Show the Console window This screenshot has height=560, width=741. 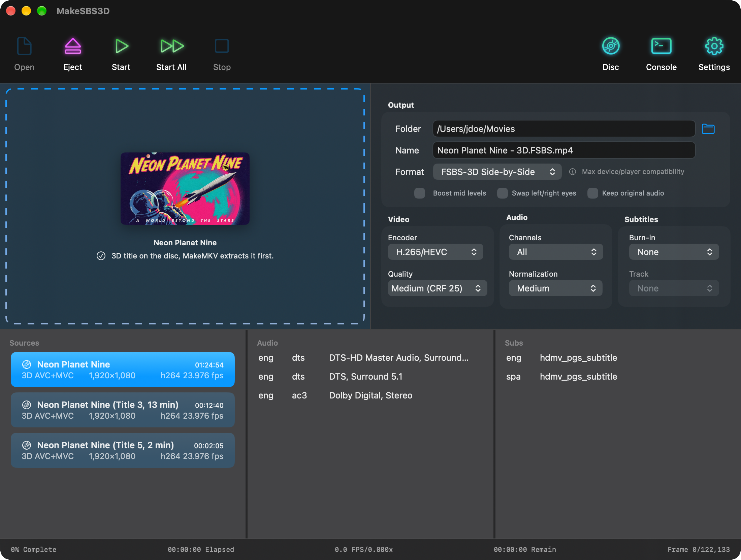pyautogui.click(x=661, y=46)
